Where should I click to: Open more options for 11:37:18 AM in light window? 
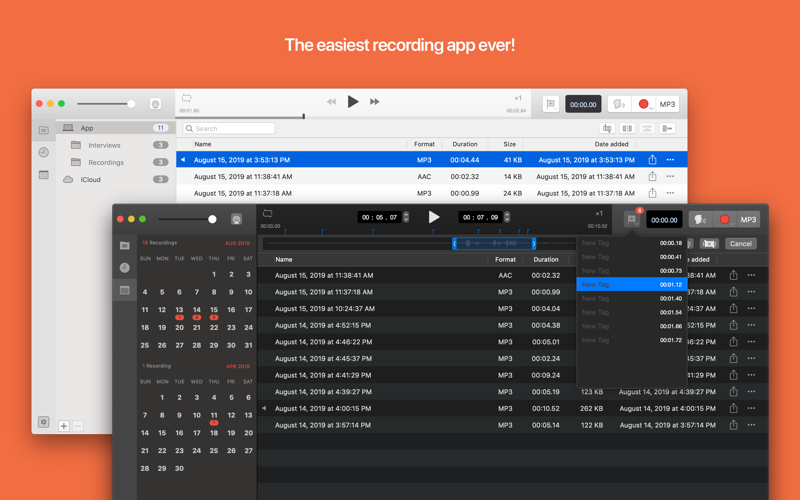[670, 193]
